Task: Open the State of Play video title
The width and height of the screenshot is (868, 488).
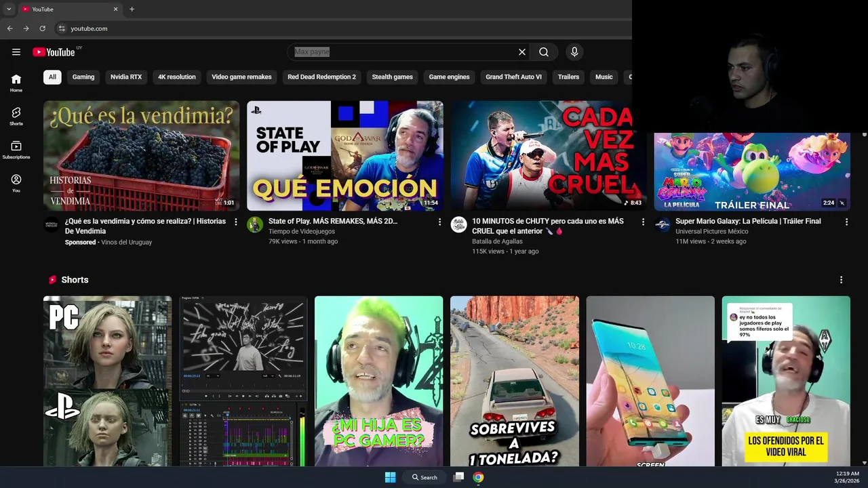Action: (x=333, y=221)
